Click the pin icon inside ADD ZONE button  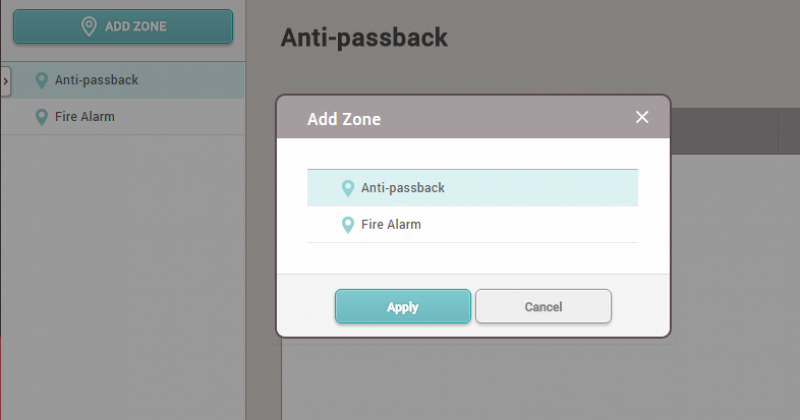coord(89,27)
